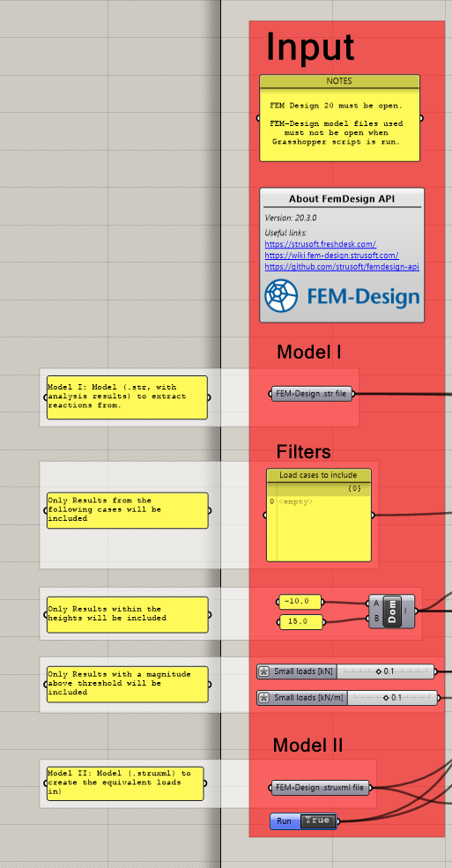Click the Dom component input B
Screen dimensions: 452x868
click(x=377, y=619)
